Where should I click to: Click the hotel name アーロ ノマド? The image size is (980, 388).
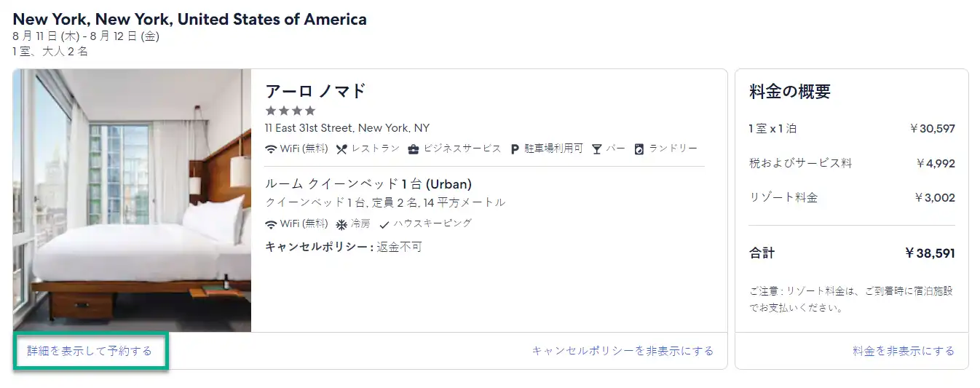pyautogui.click(x=316, y=91)
